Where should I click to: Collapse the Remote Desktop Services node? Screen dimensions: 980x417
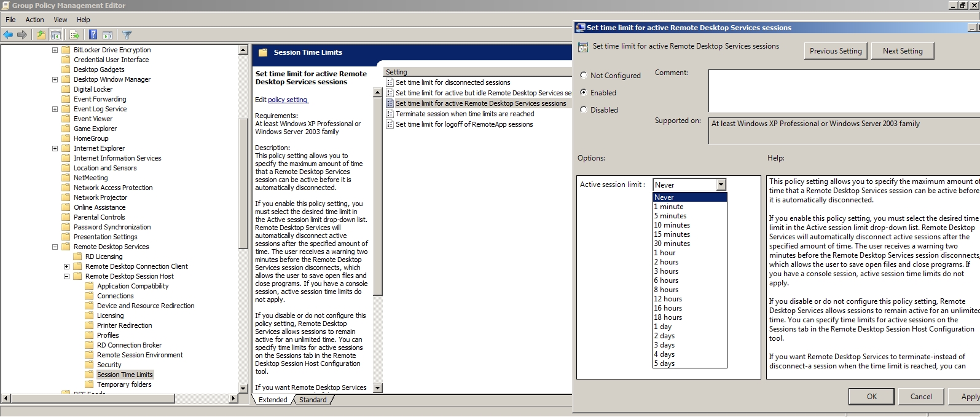click(x=55, y=247)
